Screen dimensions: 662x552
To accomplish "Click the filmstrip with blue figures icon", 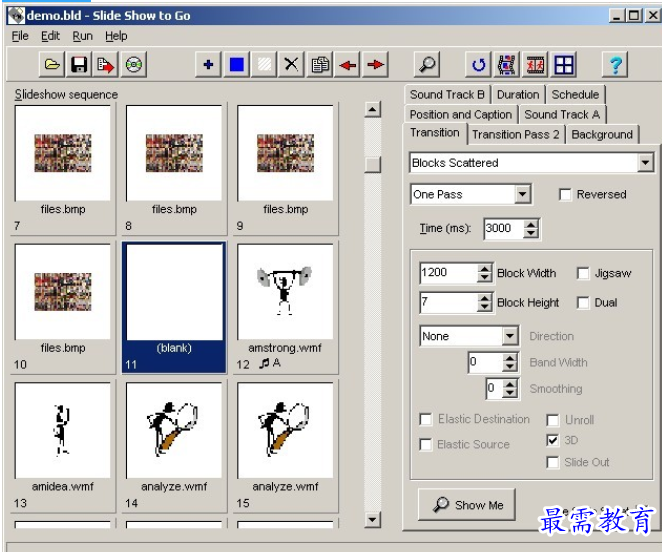I will click(506, 65).
